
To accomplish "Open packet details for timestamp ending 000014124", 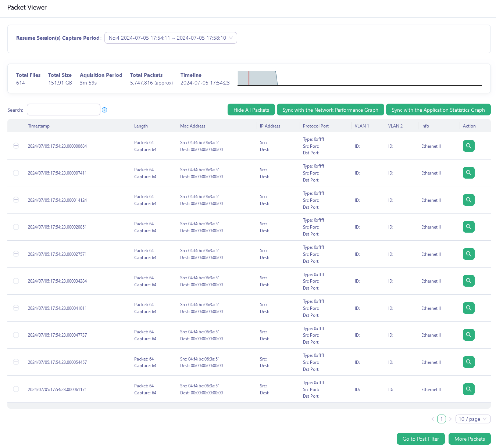I will coord(468,200).
